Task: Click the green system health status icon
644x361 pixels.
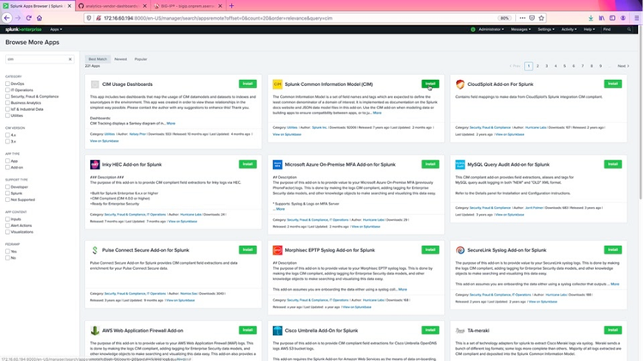Action: (473, 29)
